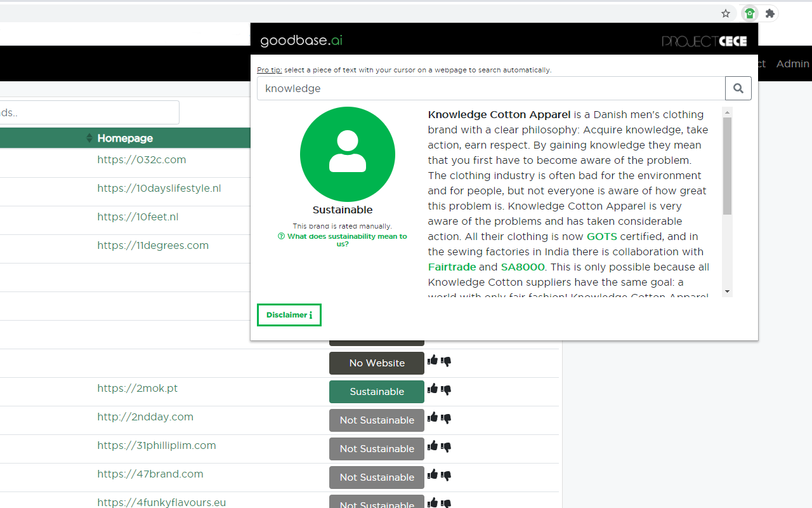
Task: Click the Sustainable rating label
Action: [343, 210]
